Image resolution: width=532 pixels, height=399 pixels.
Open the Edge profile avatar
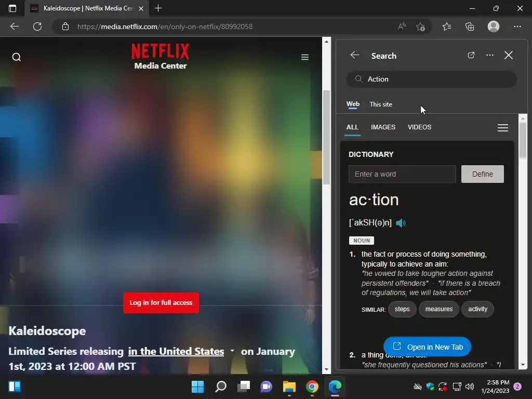click(x=494, y=26)
